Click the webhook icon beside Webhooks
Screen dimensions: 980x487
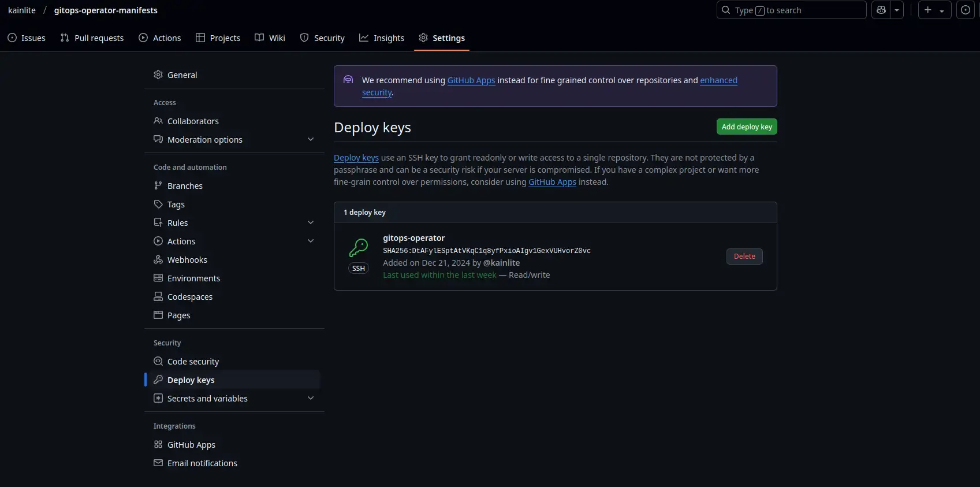click(x=158, y=259)
